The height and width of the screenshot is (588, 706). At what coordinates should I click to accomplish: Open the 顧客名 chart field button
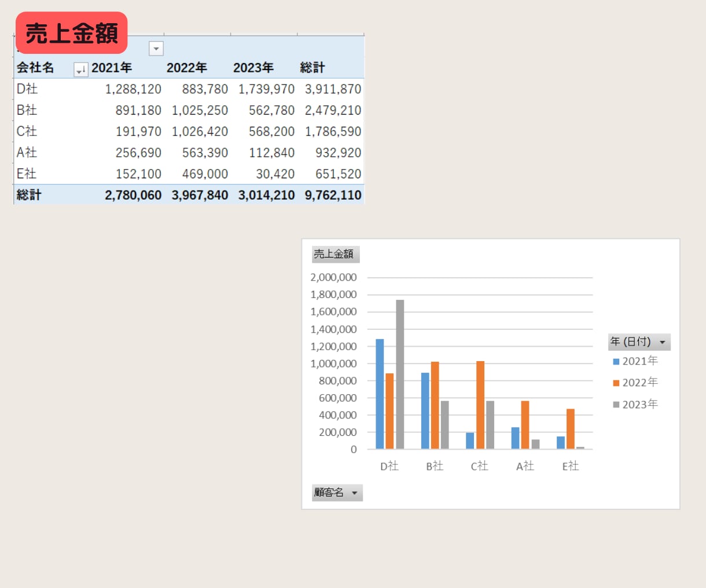[337, 493]
